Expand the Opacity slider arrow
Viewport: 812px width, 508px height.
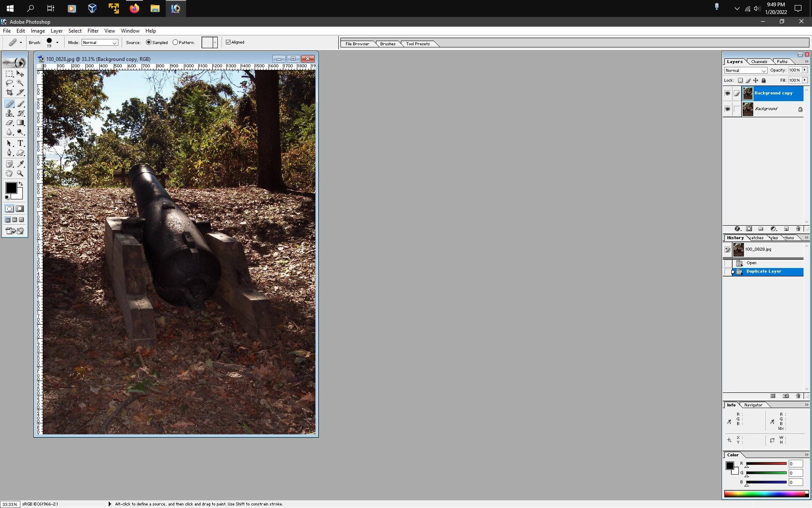click(x=805, y=70)
